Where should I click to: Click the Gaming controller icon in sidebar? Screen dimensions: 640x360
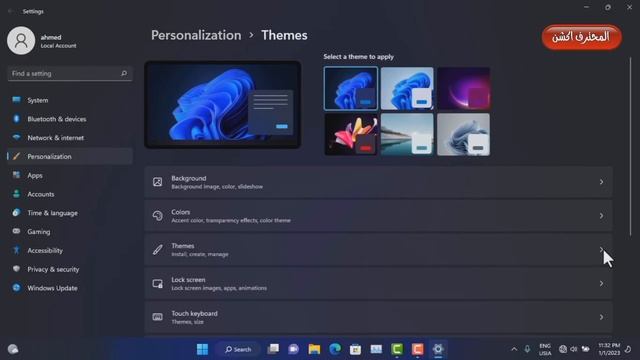pyautogui.click(x=16, y=231)
